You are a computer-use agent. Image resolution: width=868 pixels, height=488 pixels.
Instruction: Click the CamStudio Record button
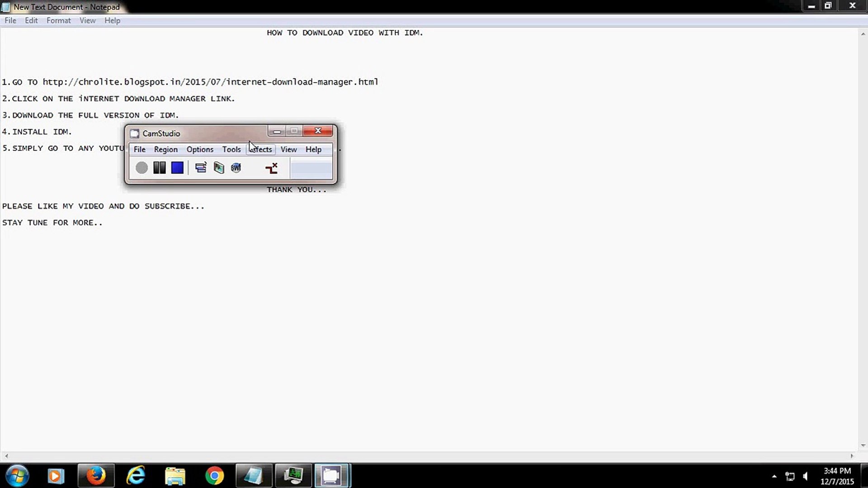pos(142,168)
